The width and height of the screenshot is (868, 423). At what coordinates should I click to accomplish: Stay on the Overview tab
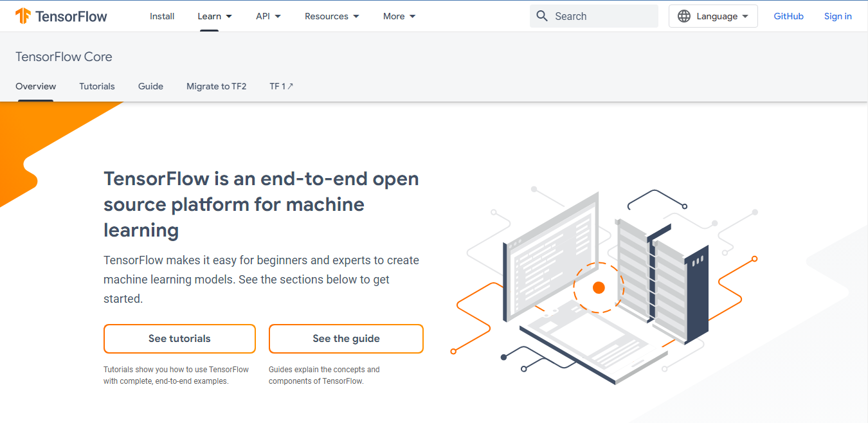pos(35,85)
